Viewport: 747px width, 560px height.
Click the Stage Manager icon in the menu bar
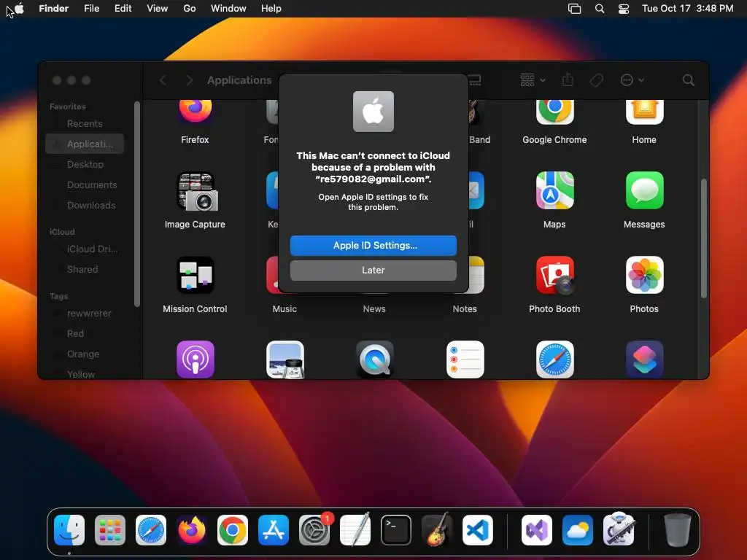pyautogui.click(x=575, y=9)
